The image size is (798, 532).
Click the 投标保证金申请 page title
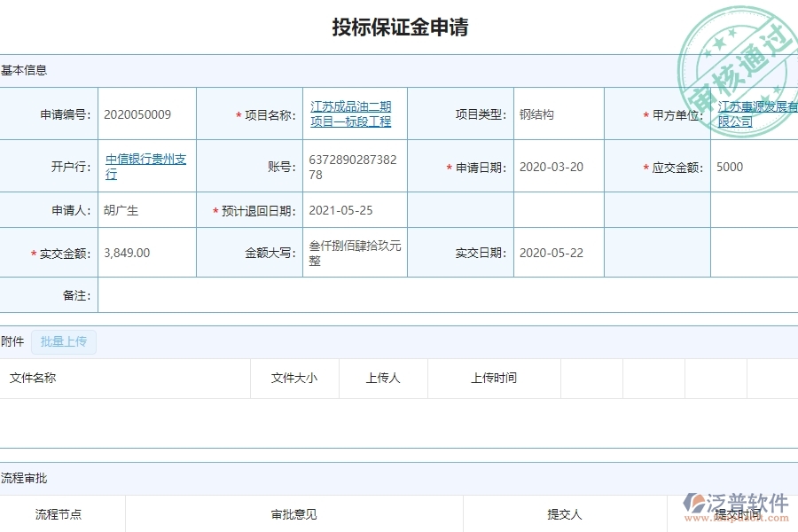pyautogui.click(x=399, y=27)
